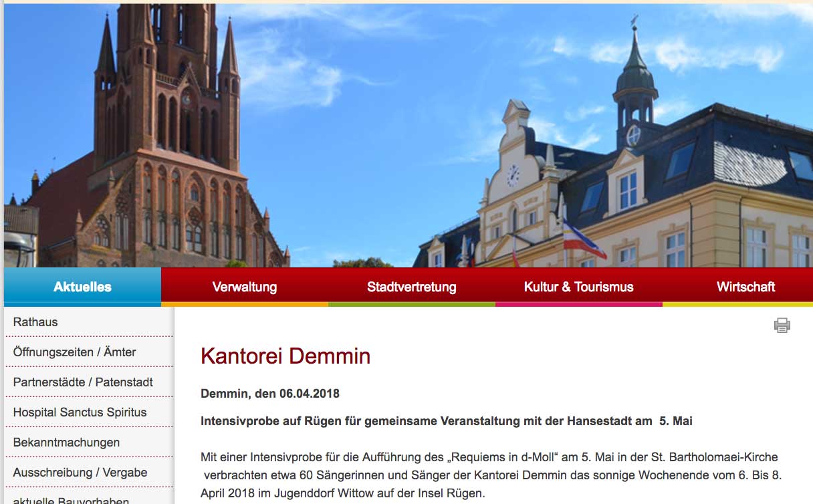Screen dimensions: 813x504
Task: Click the Kantorei Demmin heading
Action: [285, 356]
